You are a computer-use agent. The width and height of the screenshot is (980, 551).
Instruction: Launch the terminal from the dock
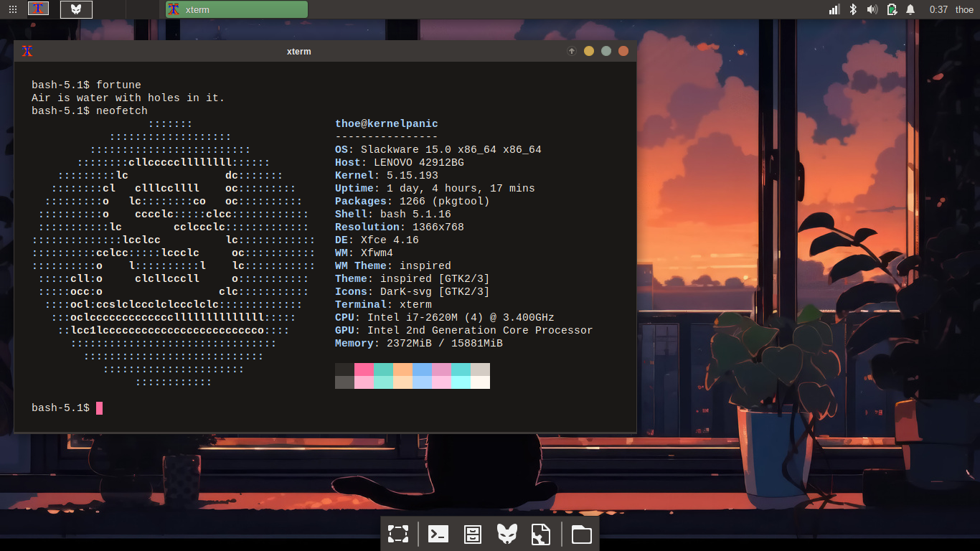[438, 534]
